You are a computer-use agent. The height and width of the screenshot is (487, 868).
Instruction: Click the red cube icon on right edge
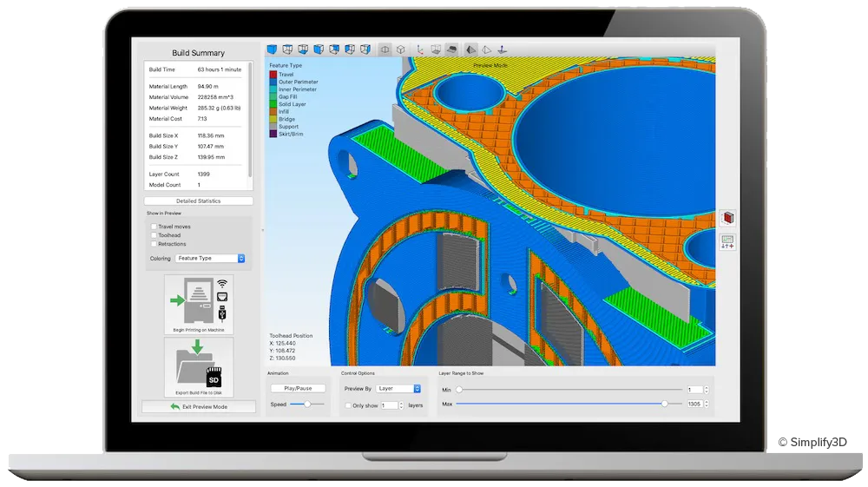pos(728,218)
